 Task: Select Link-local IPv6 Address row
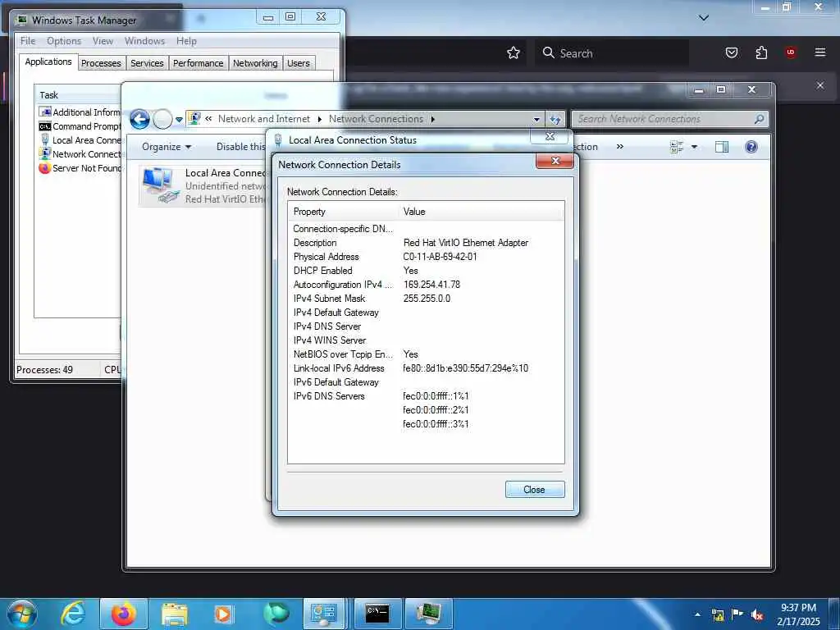(x=426, y=368)
